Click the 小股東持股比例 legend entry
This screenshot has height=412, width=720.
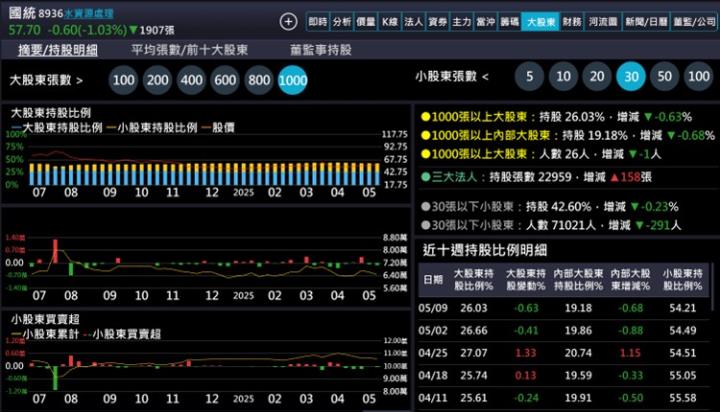click(152, 127)
